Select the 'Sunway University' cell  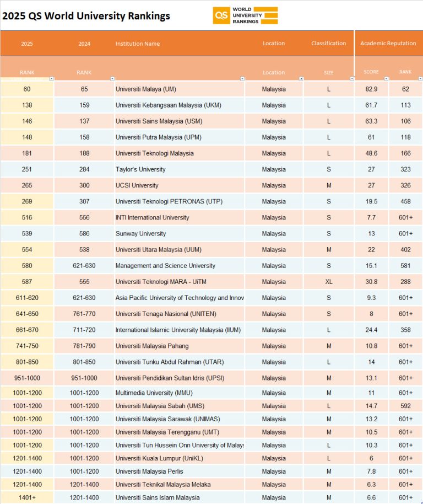click(x=180, y=234)
